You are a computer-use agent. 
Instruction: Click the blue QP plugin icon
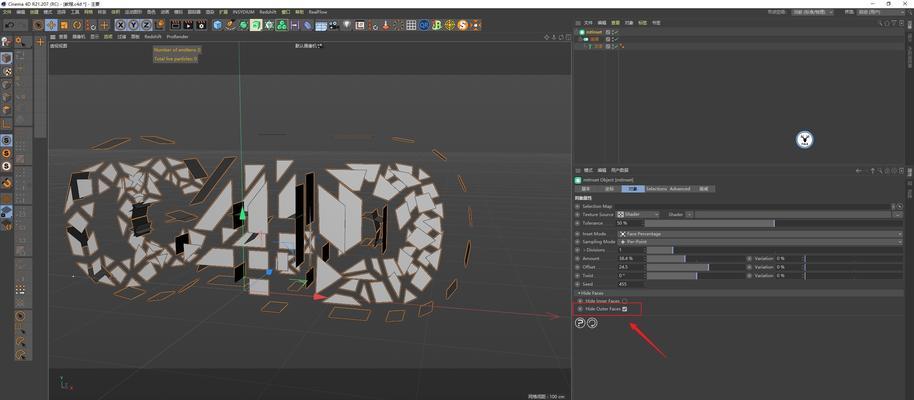tap(424, 25)
